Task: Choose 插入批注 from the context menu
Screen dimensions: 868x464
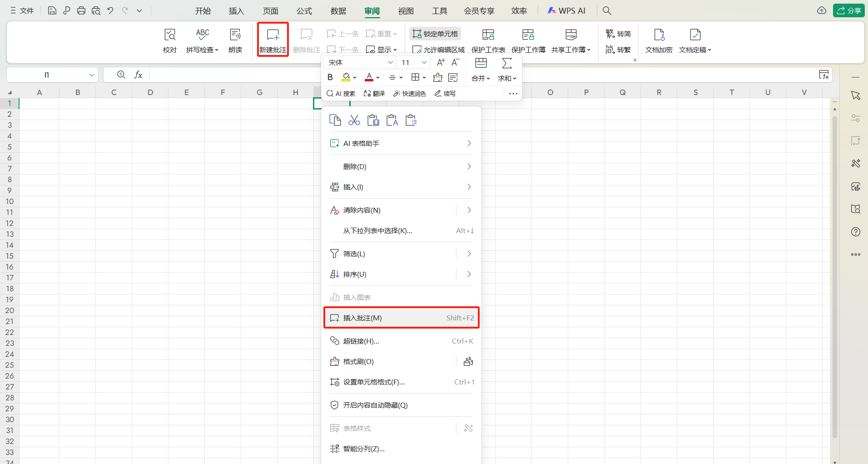Action: click(363, 317)
